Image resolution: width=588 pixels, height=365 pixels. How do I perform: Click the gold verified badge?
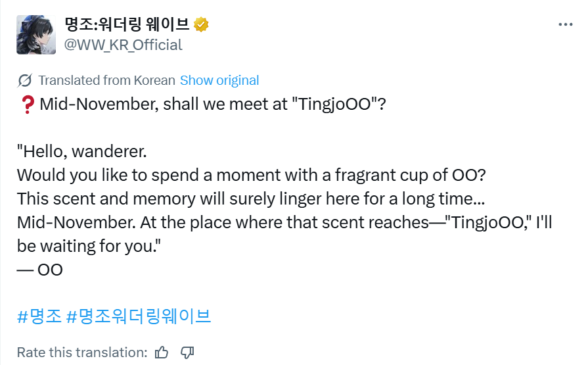point(201,25)
